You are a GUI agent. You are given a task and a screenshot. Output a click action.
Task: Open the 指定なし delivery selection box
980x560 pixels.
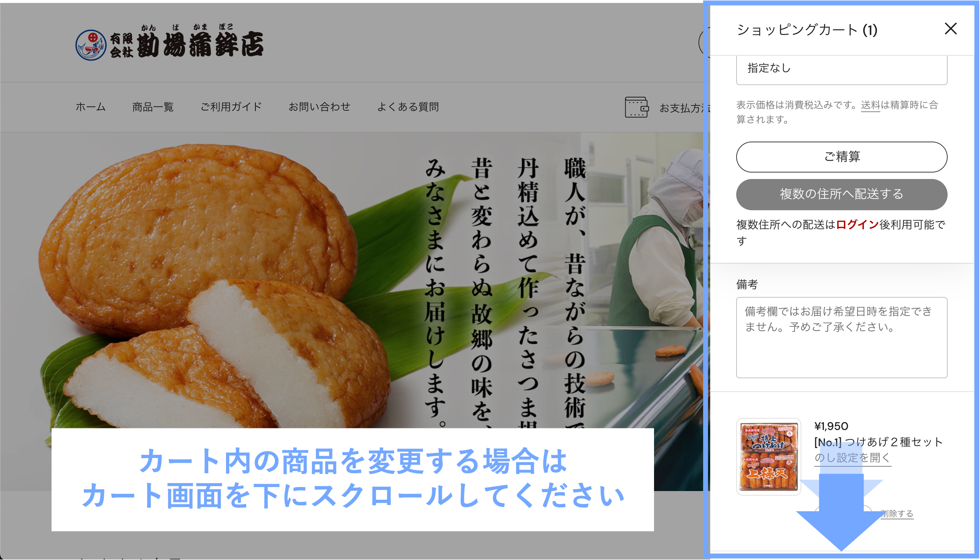841,69
